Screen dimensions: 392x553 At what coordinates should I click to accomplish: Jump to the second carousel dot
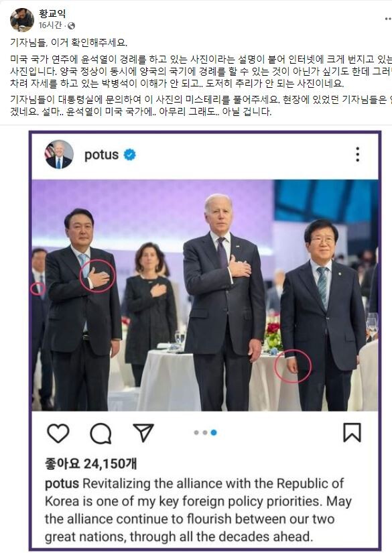pyautogui.click(x=205, y=433)
